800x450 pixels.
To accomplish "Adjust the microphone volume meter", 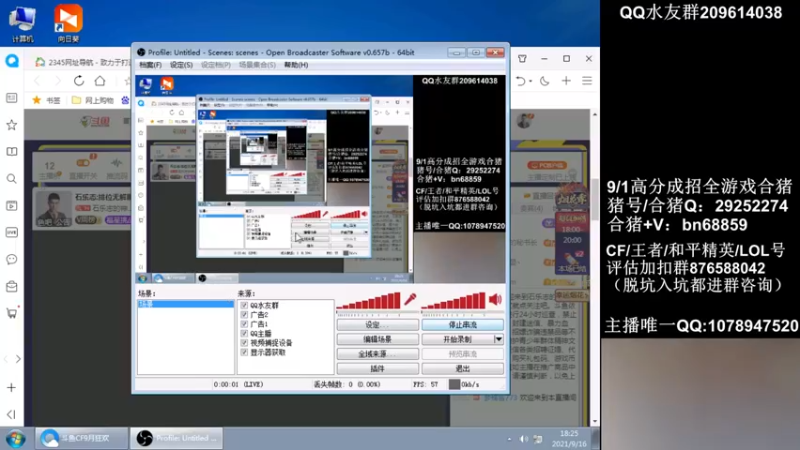I will (368, 302).
